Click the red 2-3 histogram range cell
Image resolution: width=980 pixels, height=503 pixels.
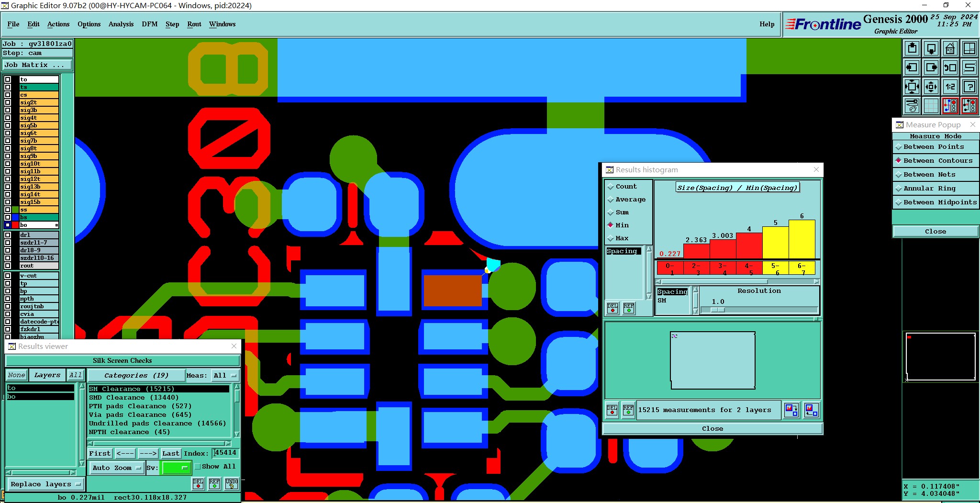(696, 268)
